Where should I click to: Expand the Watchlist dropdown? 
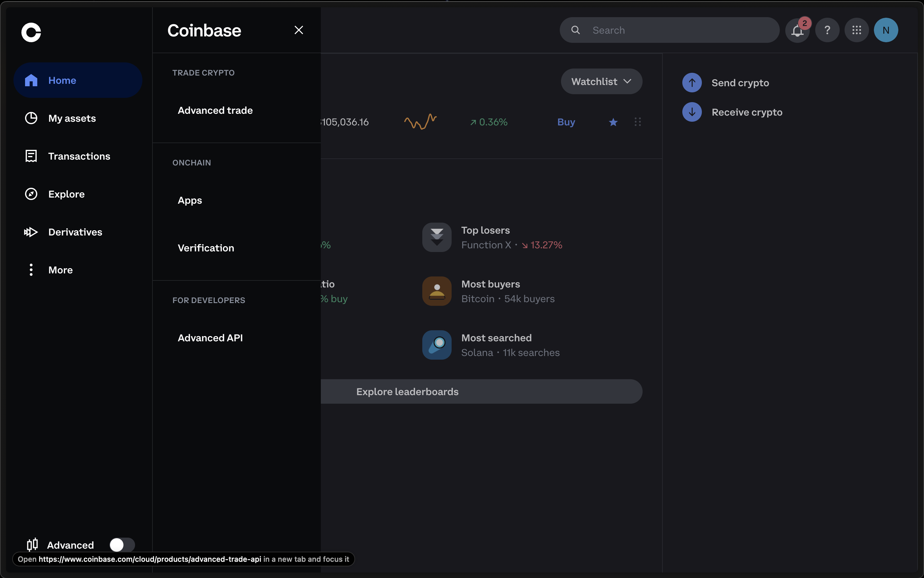[x=601, y=81]
